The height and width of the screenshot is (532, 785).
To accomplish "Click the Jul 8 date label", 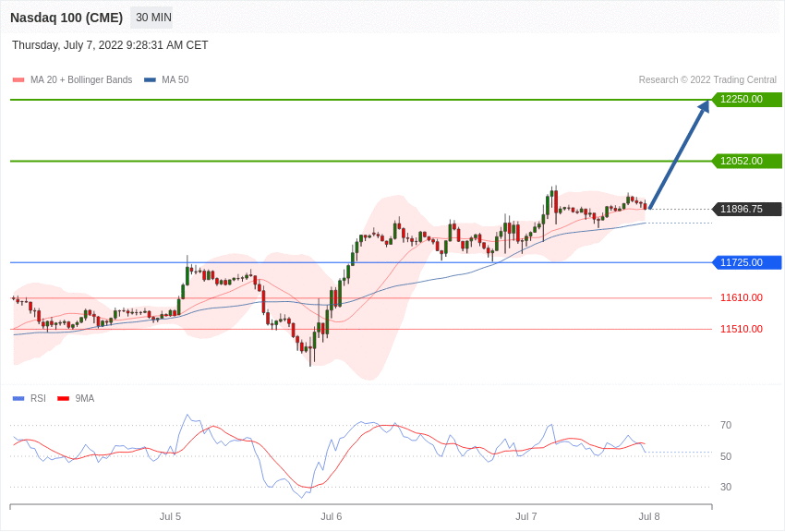I will pos(649,516).
